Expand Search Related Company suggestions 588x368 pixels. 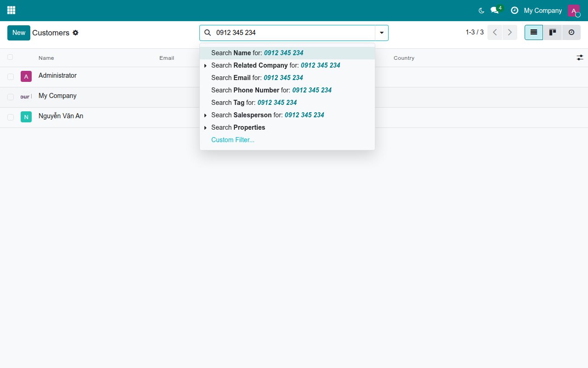(205, 66)
